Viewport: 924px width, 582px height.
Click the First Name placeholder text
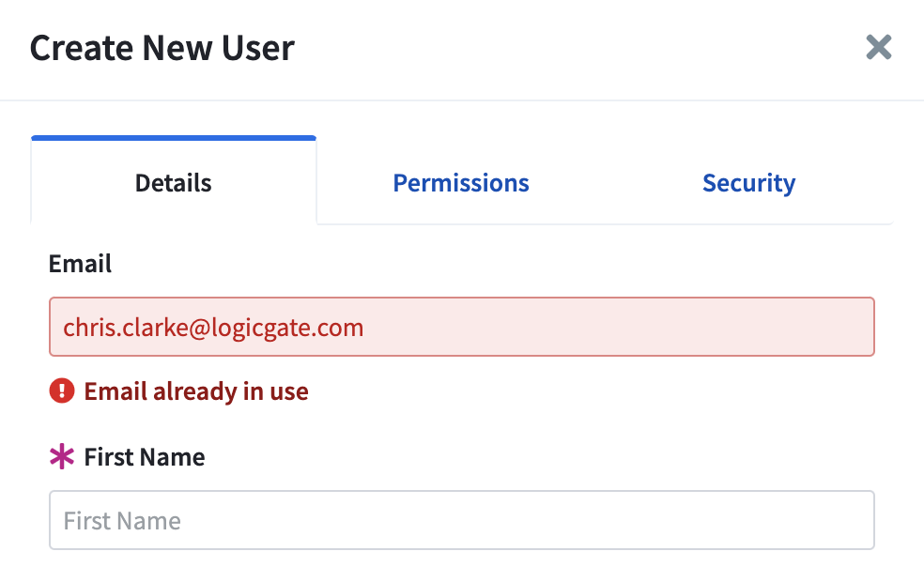coord(122,521)
